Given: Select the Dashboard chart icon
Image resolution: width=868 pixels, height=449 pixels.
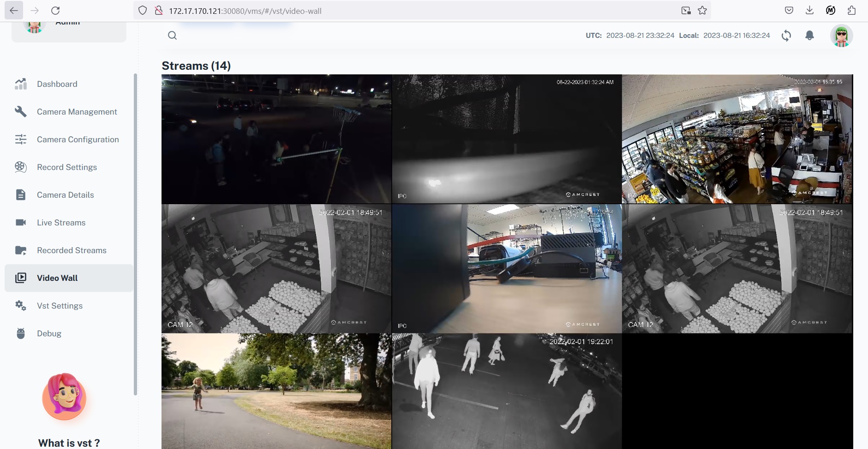Looking at the screenshot, I should pyautogui.click(x=21, y=84).
